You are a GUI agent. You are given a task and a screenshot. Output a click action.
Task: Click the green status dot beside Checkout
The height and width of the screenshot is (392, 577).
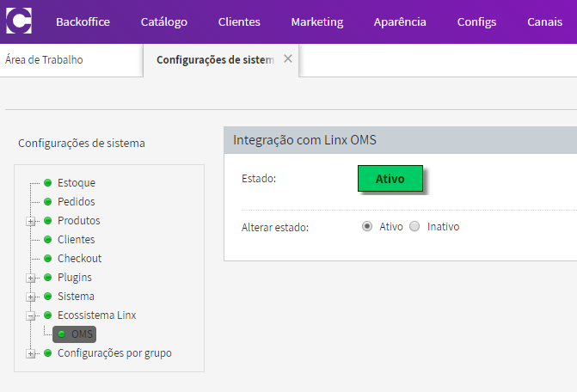point(47,258)
